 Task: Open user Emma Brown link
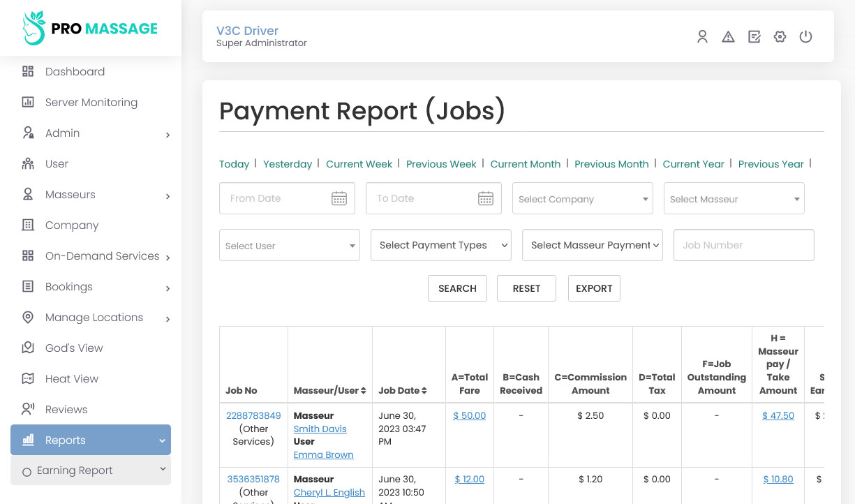click(324, 454)
